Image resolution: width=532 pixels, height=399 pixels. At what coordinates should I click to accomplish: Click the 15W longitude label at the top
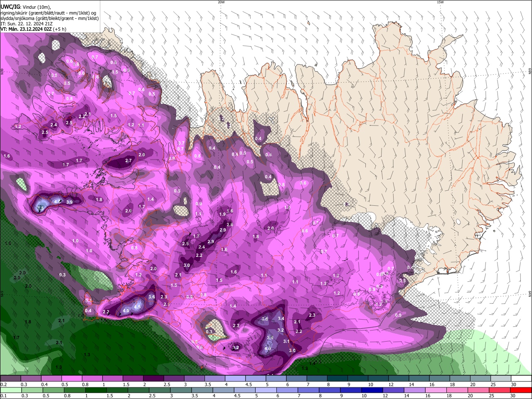[440, 2]
